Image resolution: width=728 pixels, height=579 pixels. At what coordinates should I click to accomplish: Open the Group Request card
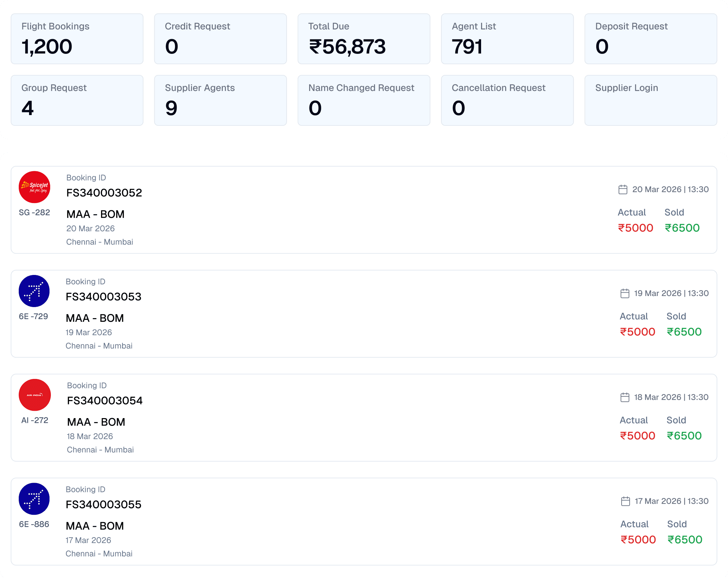(x=77, y=100)
